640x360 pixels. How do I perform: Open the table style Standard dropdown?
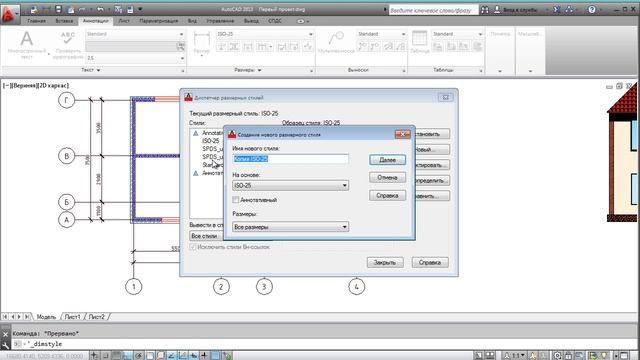pos(458,34)
